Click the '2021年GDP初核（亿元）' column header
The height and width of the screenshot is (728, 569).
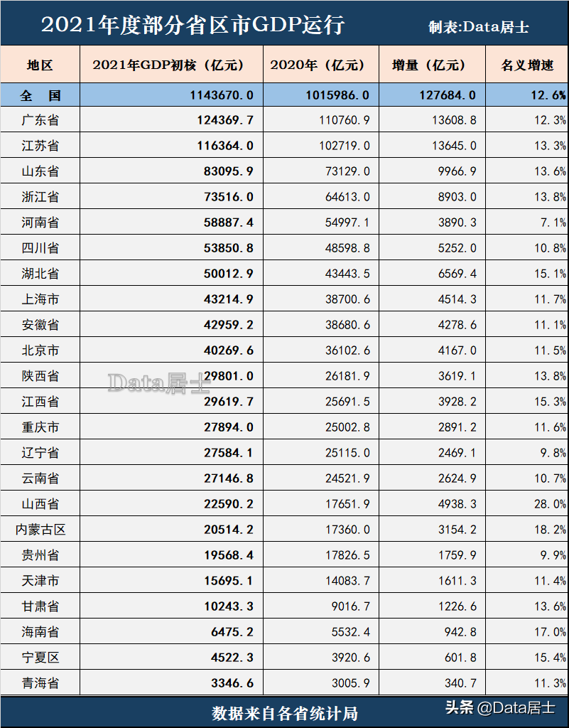click(171, 65)
